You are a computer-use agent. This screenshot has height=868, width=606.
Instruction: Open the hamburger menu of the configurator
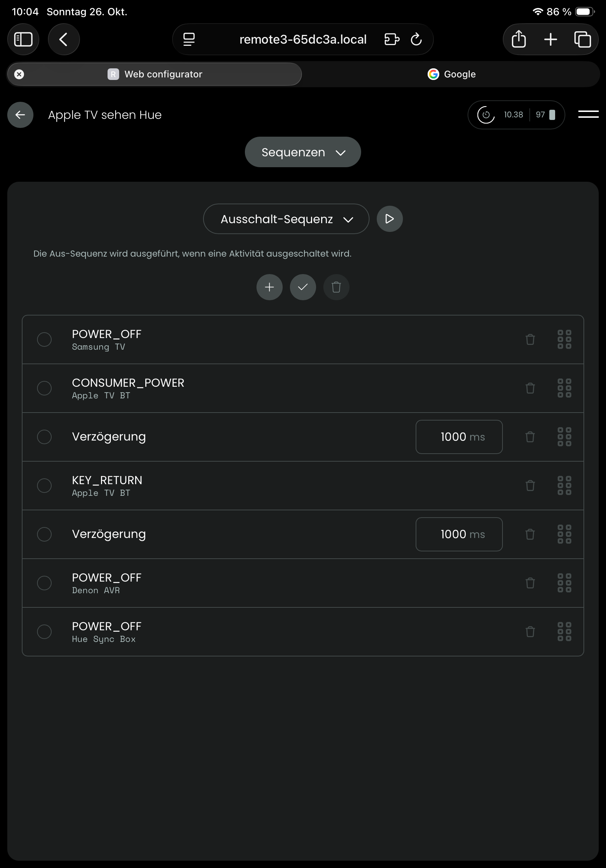(x=588, y=114)
